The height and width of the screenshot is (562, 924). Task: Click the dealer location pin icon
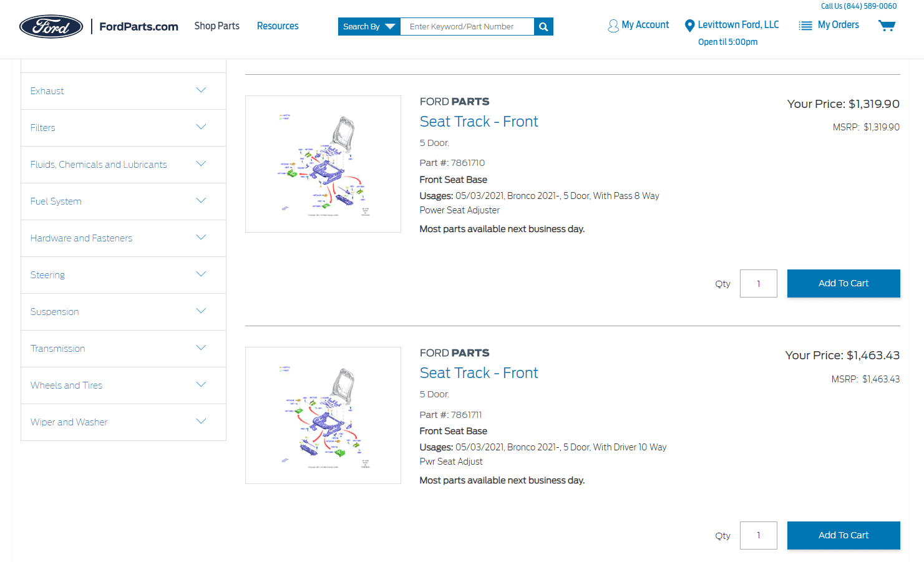pyautogui.click(x=689, y=26)
